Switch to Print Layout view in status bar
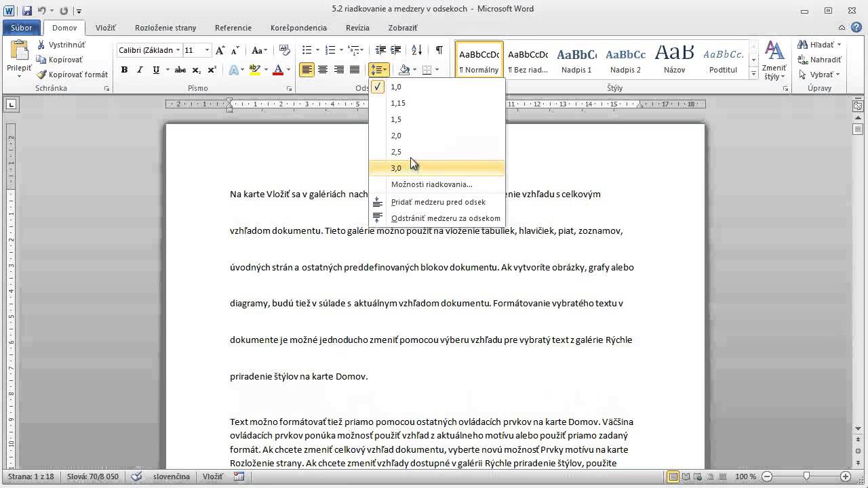This screenshot has height=488, width=868. click(673, 476)
